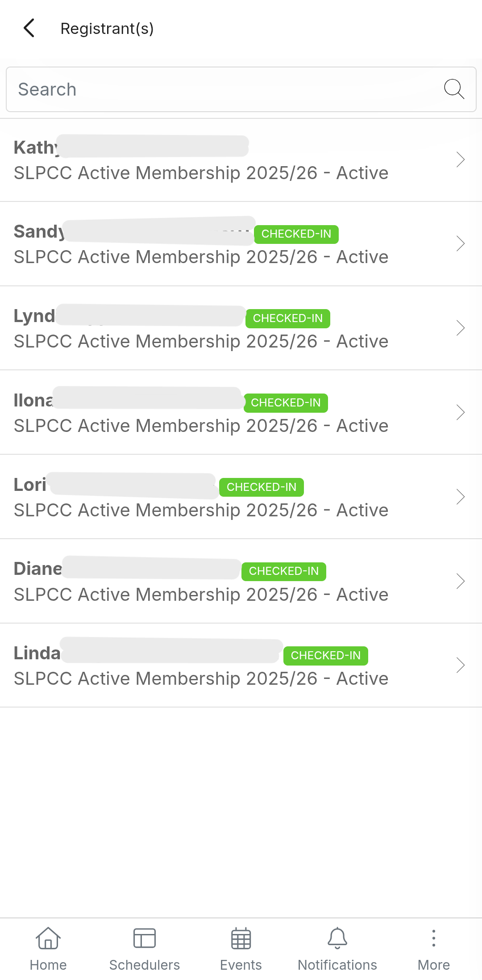Expand Lynd's registrant row chevron

pos(461,328)
